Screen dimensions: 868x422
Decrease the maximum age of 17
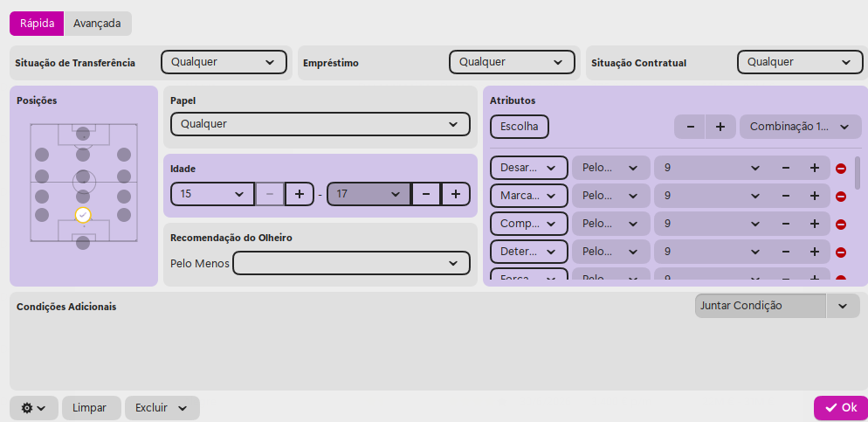tap(425, 194)
